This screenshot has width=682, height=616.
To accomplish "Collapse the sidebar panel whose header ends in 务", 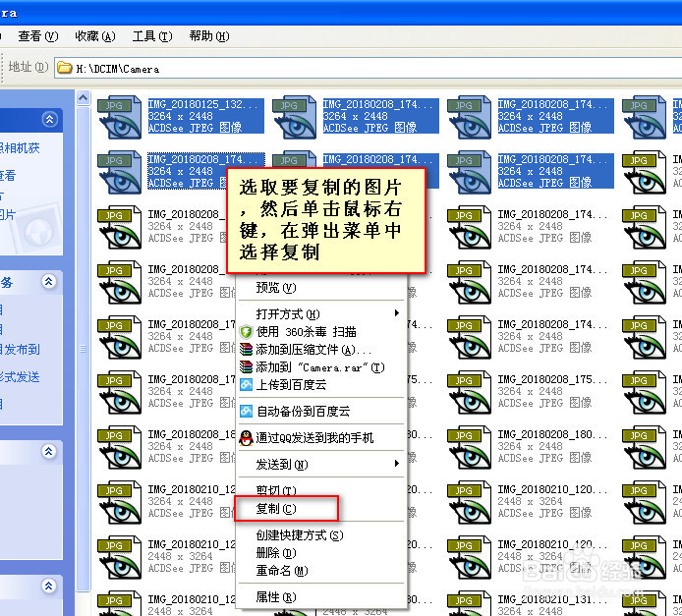I will point(49,282).
